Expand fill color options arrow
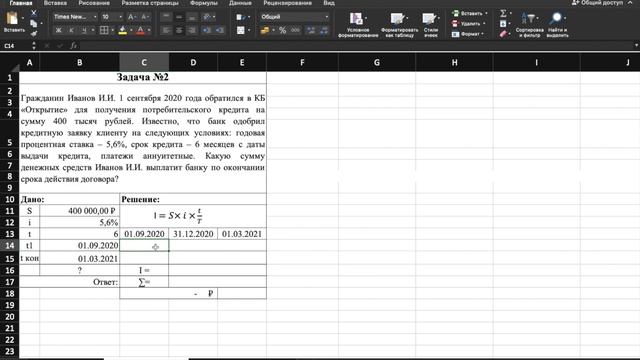This screenshot has width=640, height=360. (131, 30)
